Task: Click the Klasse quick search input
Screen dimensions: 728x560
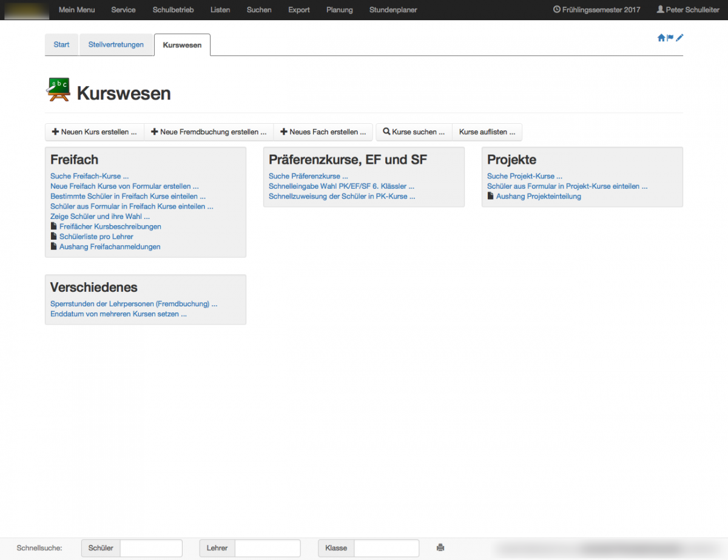Action: point(386,548)
